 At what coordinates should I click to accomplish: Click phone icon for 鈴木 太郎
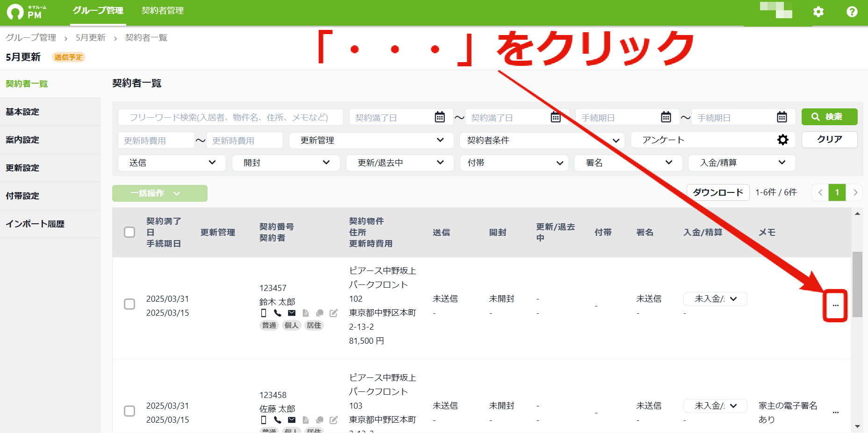[x=278, y=313]
